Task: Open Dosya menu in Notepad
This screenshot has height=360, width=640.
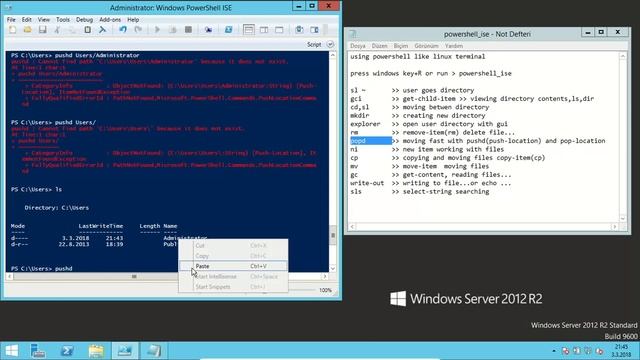Action: (358, 46)
